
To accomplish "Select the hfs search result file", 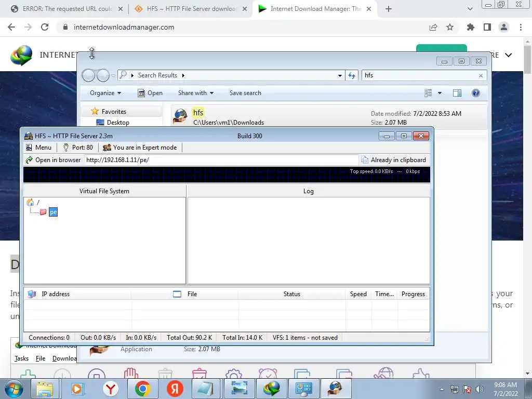I will click(329, 117).
